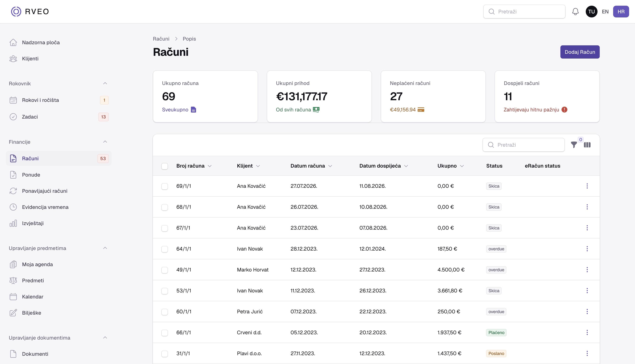Open row actions for invoice 69/1/1
Image resolution: width=635 pixels, height=364 pixels.
[587, 186]
